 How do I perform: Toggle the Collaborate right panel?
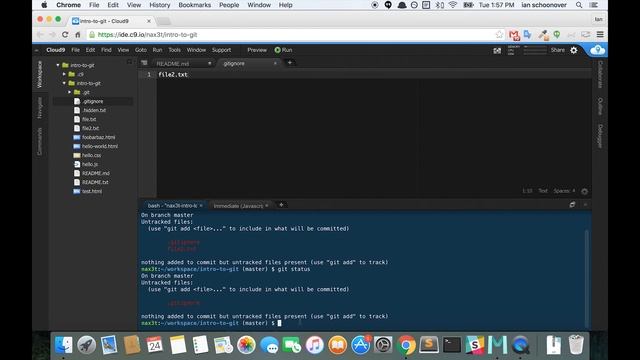[600, 74]
